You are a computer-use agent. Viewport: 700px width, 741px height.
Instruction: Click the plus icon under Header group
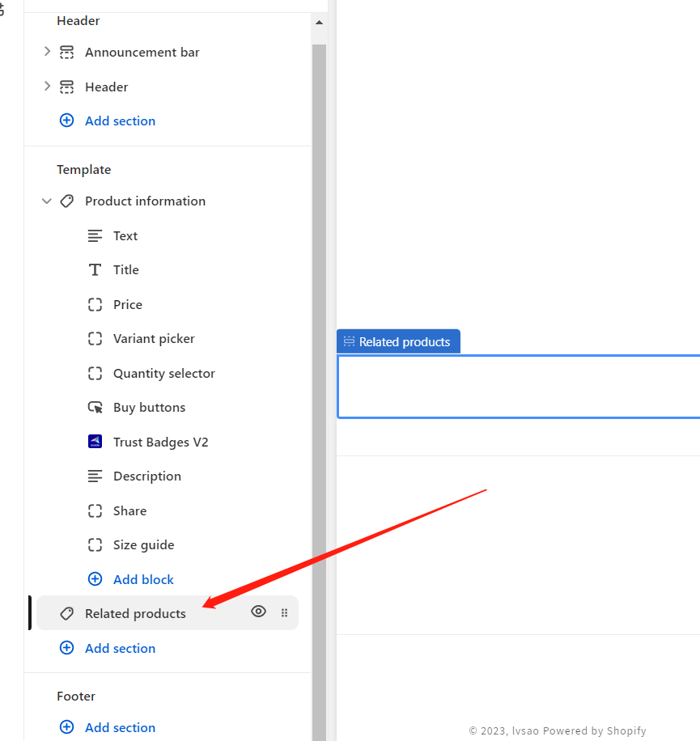coord(66,121)
